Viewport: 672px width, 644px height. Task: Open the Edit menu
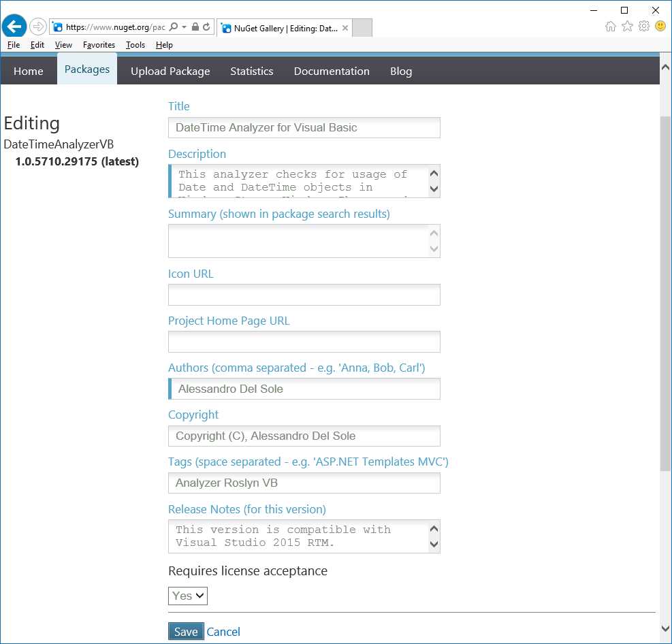(x=37, y=45)
